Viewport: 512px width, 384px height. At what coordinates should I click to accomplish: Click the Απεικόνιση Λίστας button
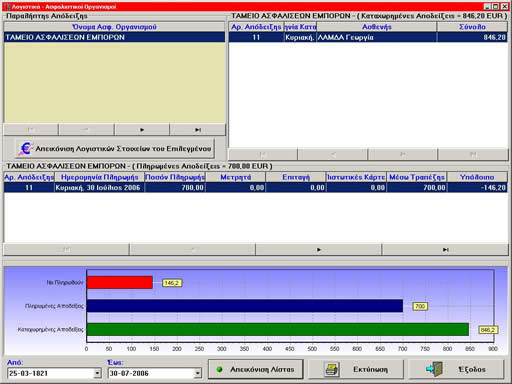(256, 369)
